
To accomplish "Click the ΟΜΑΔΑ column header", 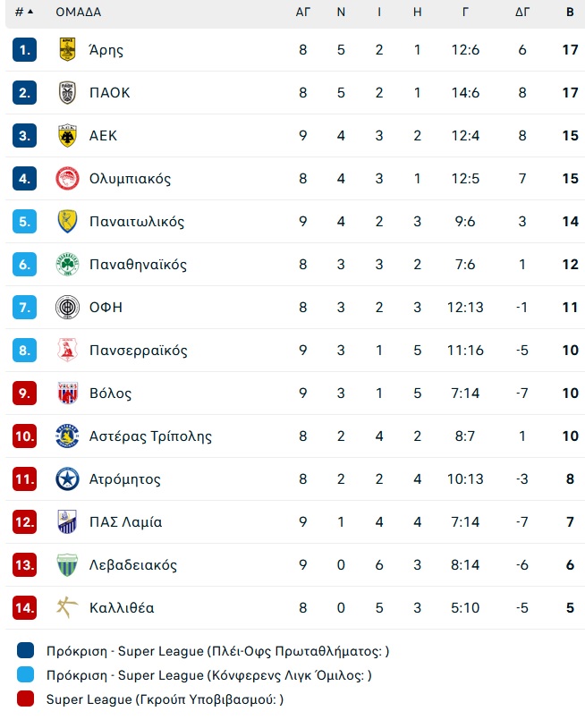I will click(x=78, y=12).
